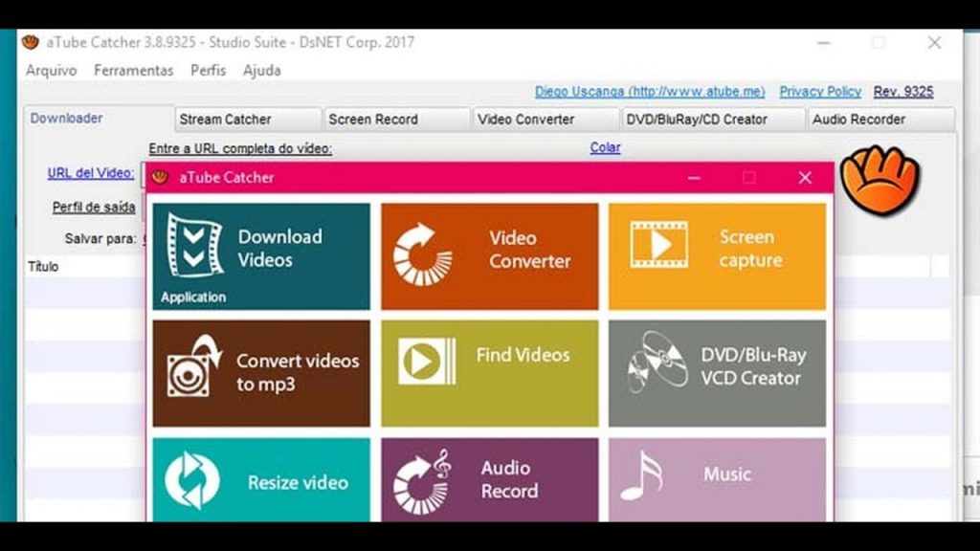Click the Screen capture play-frame icon
The width and height of the screenshot is (980, 551).
(658, 244)
